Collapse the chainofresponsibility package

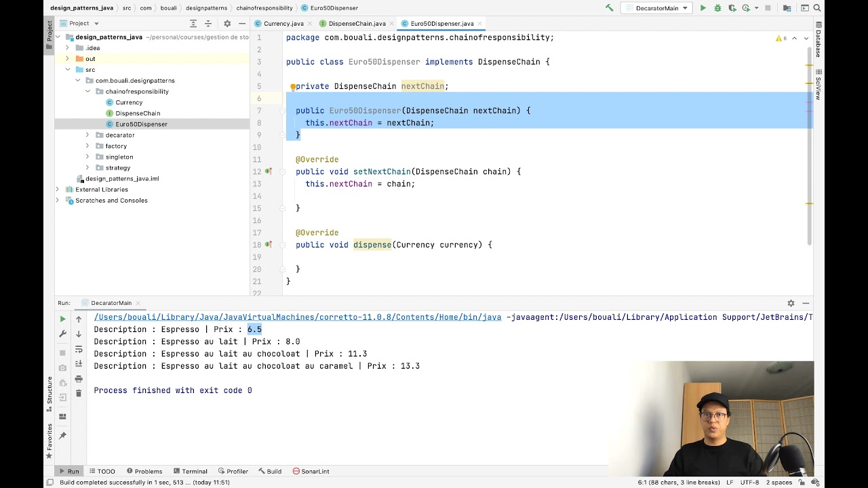pyautogui.click(x=87, y=91)
